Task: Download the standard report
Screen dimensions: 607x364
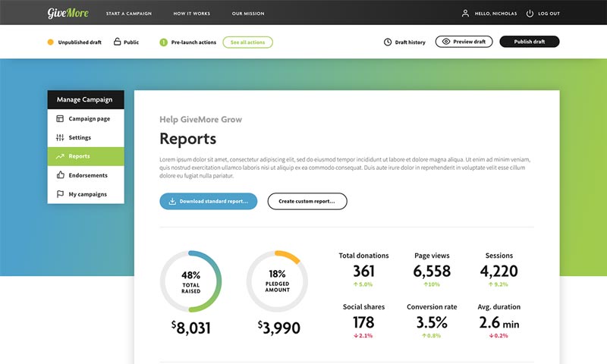Action: [x=208, y=201]
